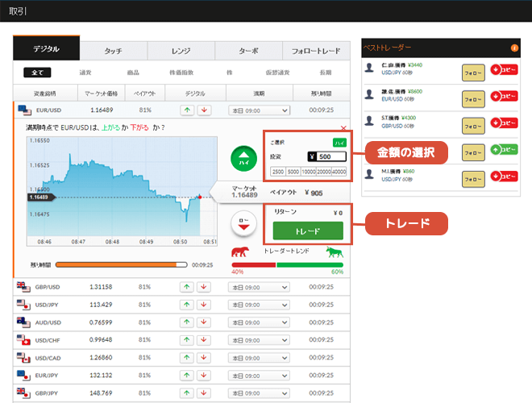Click the red down arrow for GBP/JPY
This screenshot has width=532, height=403.
[x=204, y=393]
